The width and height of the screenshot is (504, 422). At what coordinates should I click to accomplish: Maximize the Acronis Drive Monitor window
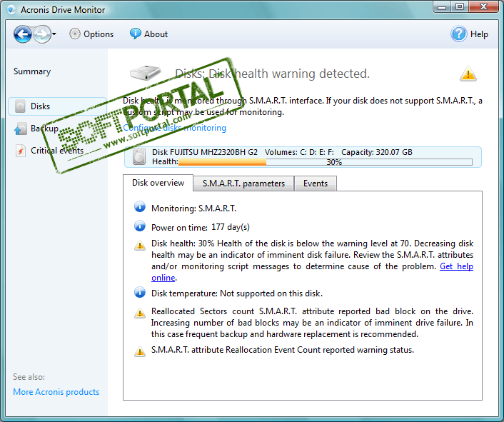click(460, 6)
